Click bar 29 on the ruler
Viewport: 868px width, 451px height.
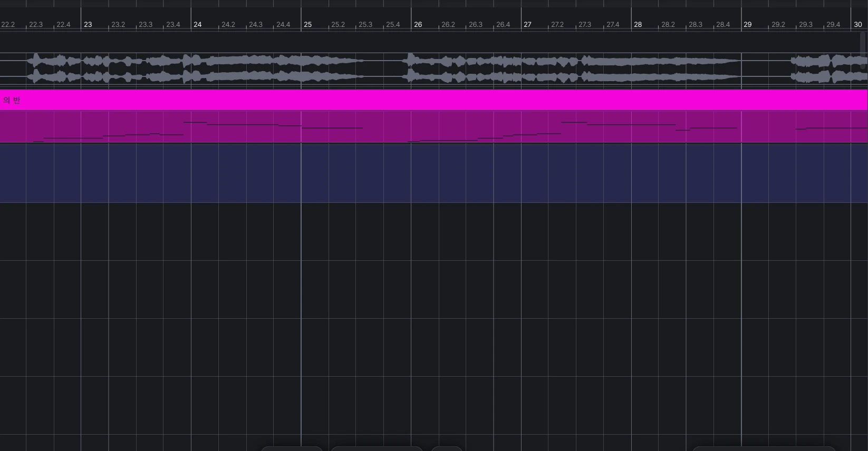tap(747, 25)
